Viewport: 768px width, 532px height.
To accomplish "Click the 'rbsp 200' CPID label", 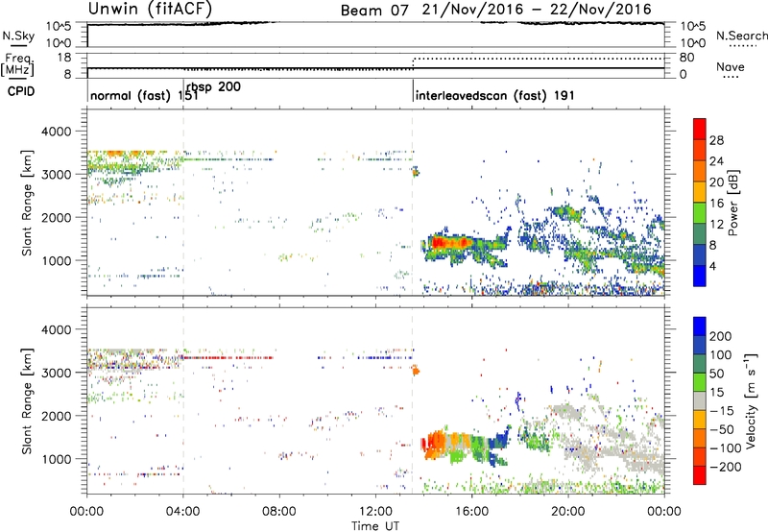I will 213,87.
